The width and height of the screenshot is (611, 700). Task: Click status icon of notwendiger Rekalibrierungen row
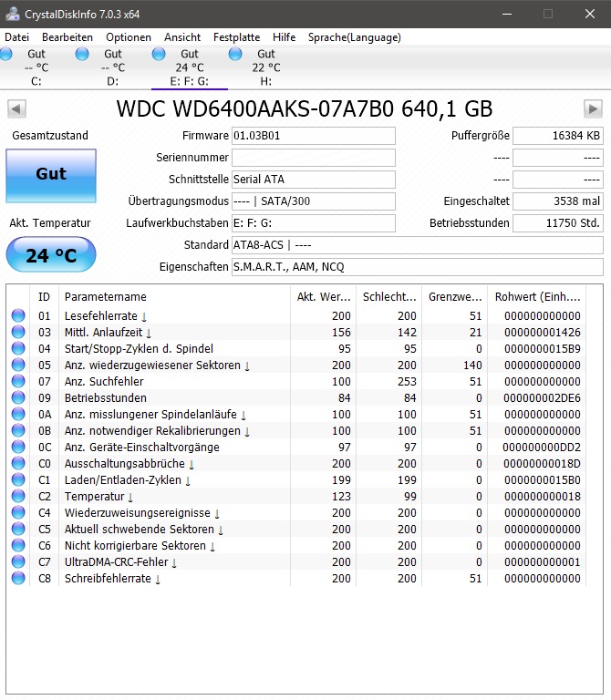point(18,430)
